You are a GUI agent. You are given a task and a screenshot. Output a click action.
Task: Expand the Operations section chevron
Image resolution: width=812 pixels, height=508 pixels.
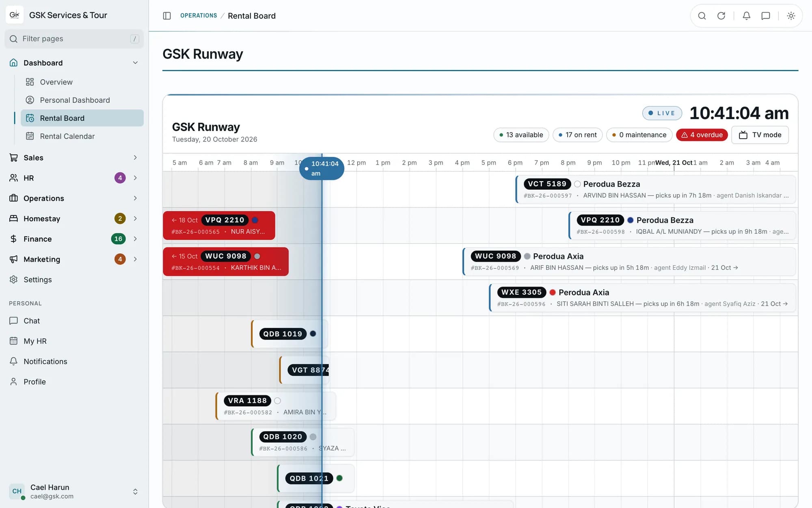tap(135, 198)
